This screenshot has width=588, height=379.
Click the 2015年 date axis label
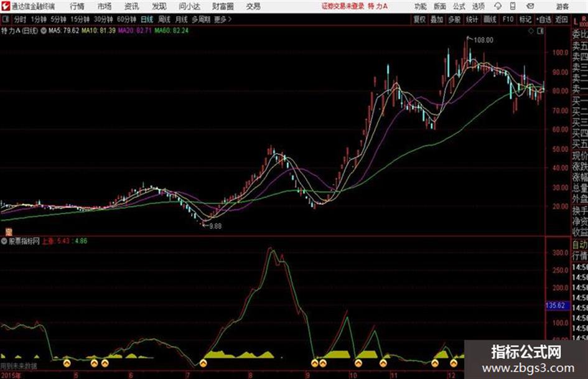11,375
